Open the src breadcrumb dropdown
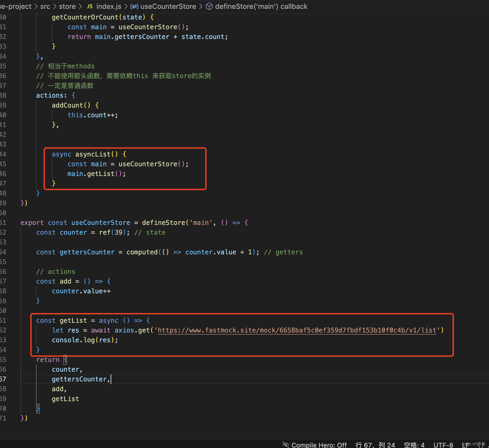489x448 pixels. [45, 6]
